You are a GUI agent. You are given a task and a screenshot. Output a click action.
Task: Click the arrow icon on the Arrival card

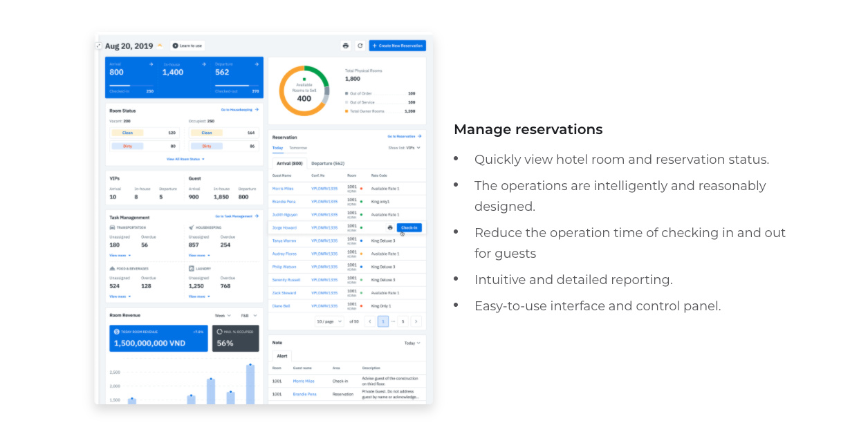click(x=151, y=64)
